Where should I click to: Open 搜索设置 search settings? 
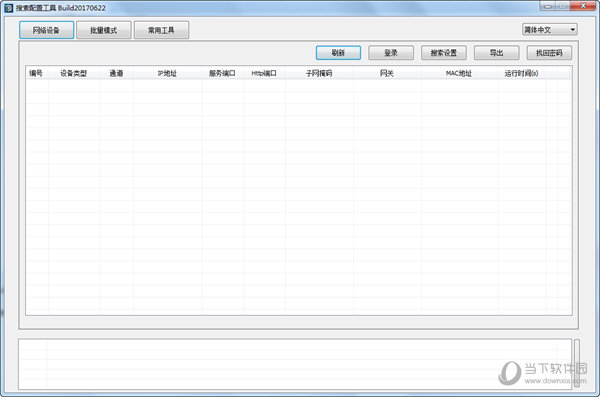443,53
